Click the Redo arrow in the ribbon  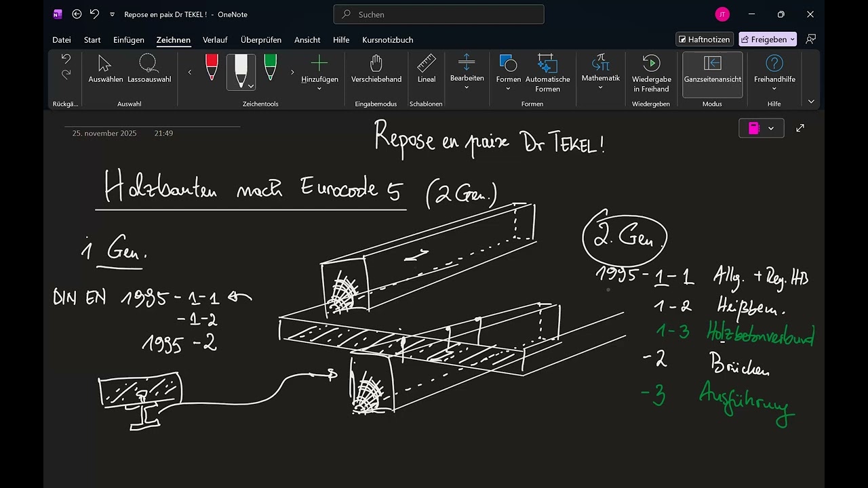click(x=66, y=75)
